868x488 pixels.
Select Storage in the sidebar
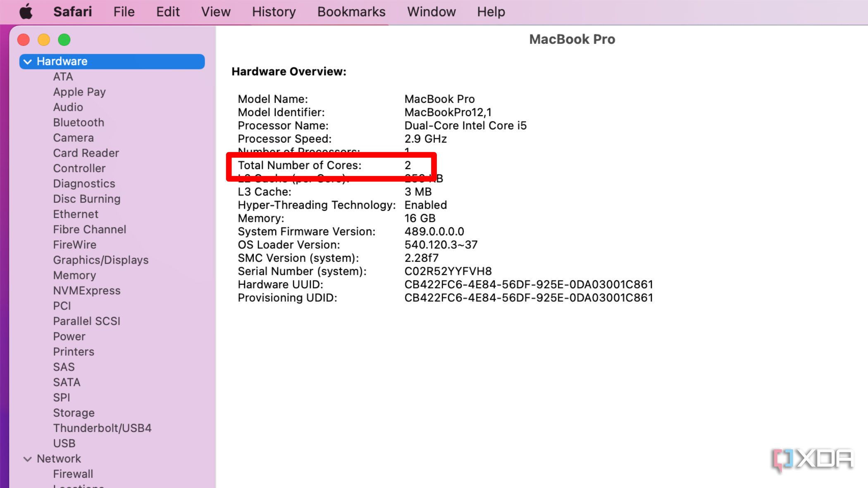pos(74,413)
